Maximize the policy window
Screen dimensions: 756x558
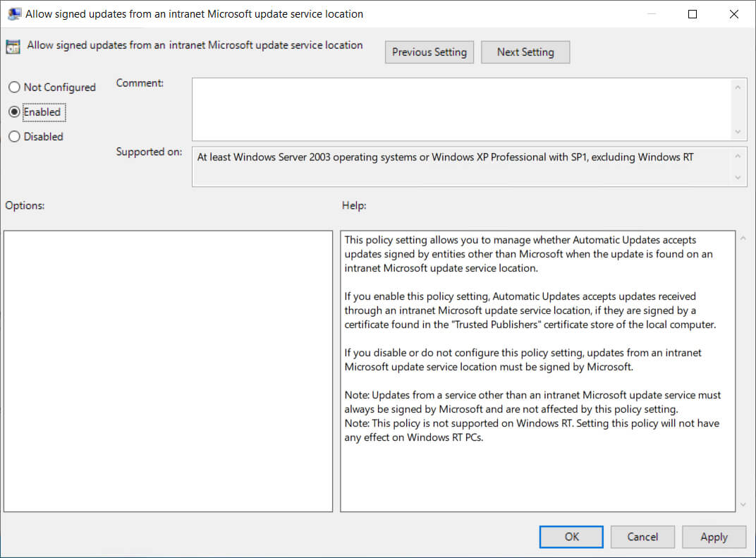[x=693, y=14]
